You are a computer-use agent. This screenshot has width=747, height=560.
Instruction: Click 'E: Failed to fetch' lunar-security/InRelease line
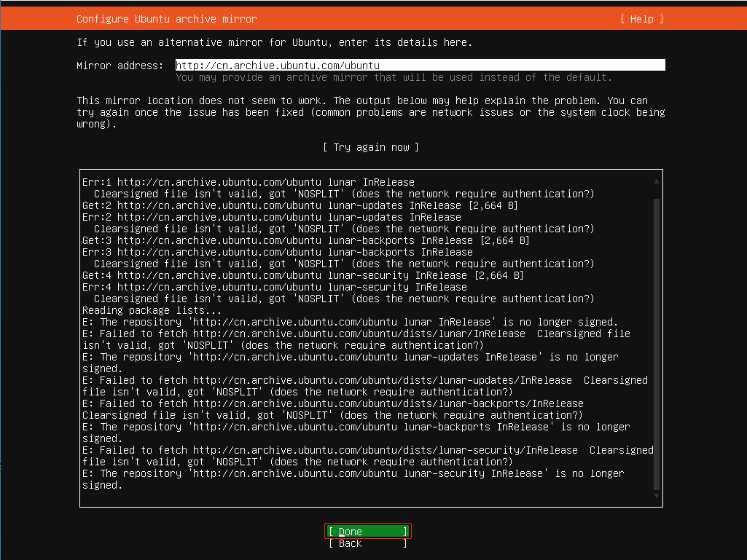click(x=368, y=456)
